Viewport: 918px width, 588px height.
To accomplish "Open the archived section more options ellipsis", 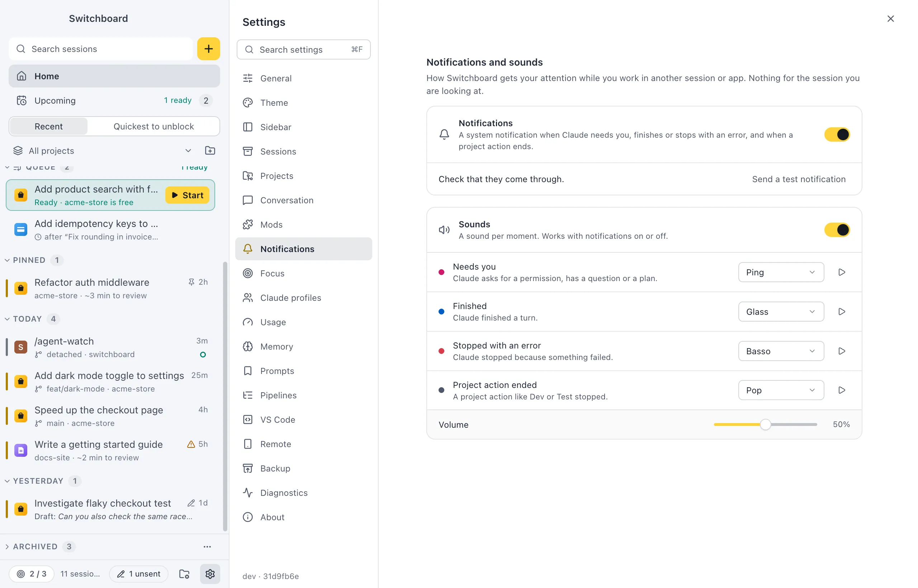I will (x=207, y=546).
